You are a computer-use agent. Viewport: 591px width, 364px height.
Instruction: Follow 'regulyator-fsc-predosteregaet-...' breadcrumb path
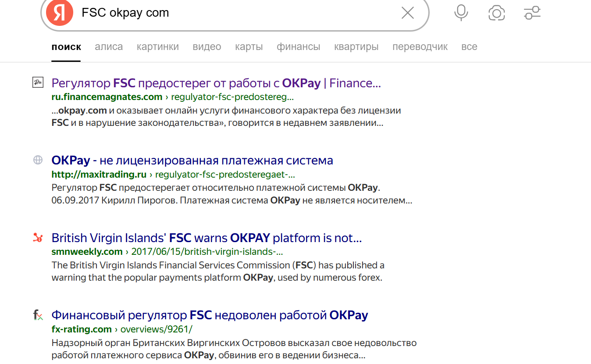[x=225, y=175]
